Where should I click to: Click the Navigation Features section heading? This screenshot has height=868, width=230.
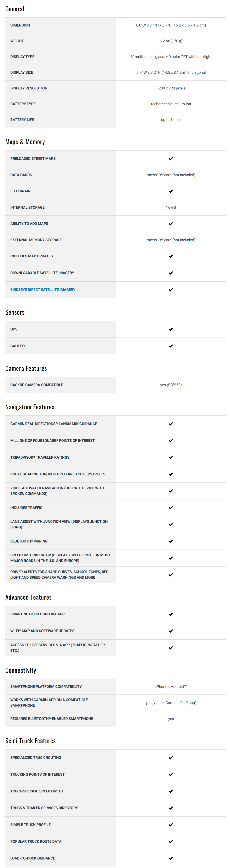point(30,407)
